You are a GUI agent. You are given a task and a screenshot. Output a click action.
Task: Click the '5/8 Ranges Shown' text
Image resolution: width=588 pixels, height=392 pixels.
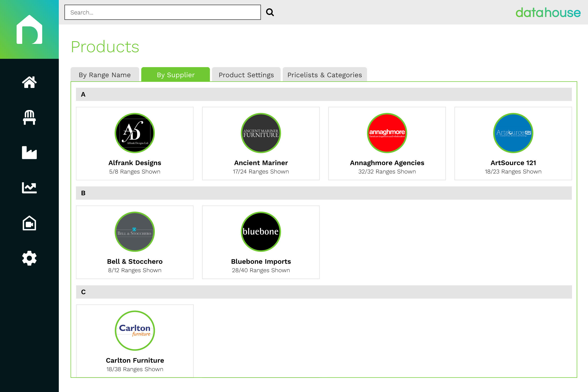click(x=135, y=171)
